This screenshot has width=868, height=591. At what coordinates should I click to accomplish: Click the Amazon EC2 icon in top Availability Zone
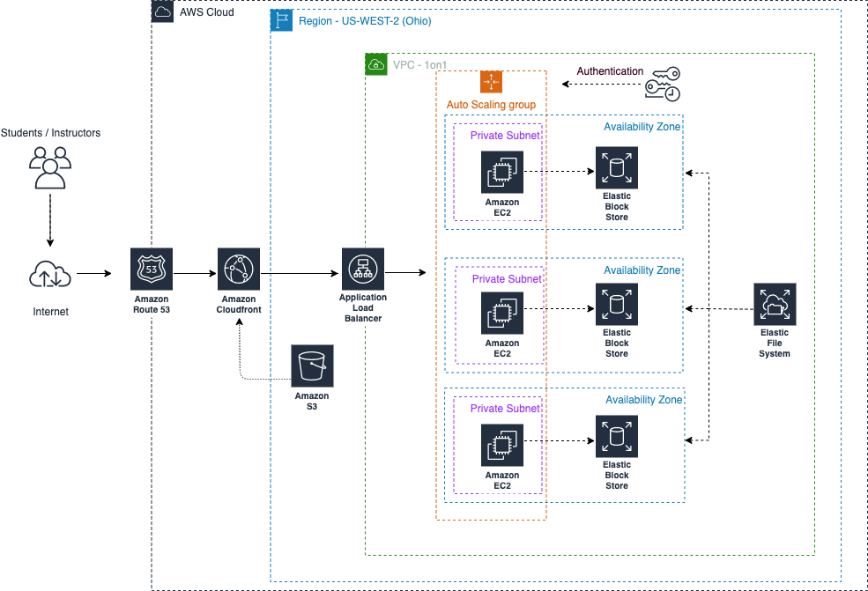click(502, 172)
